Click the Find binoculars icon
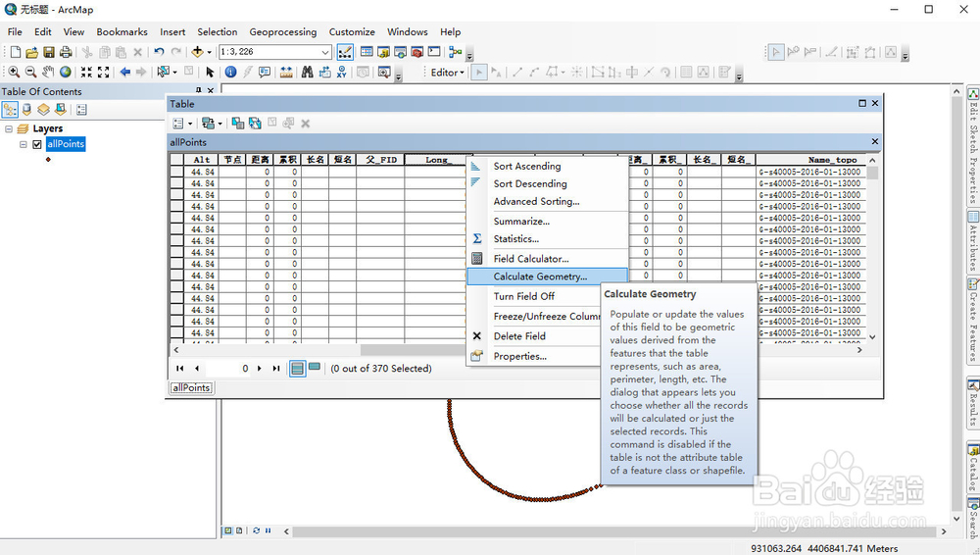Viewport: 980px width, 555px height. point(307,72)
